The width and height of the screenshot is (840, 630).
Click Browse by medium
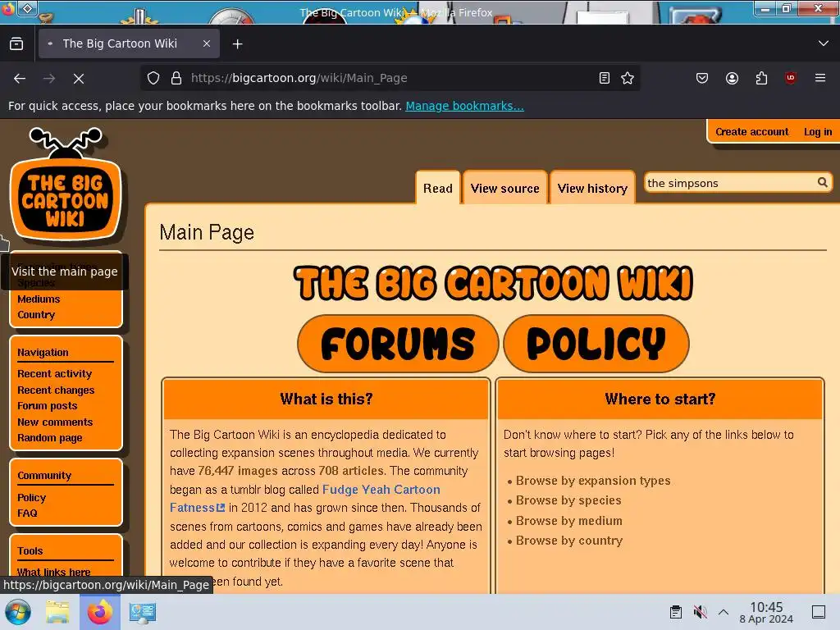click(x=569, y=521)
